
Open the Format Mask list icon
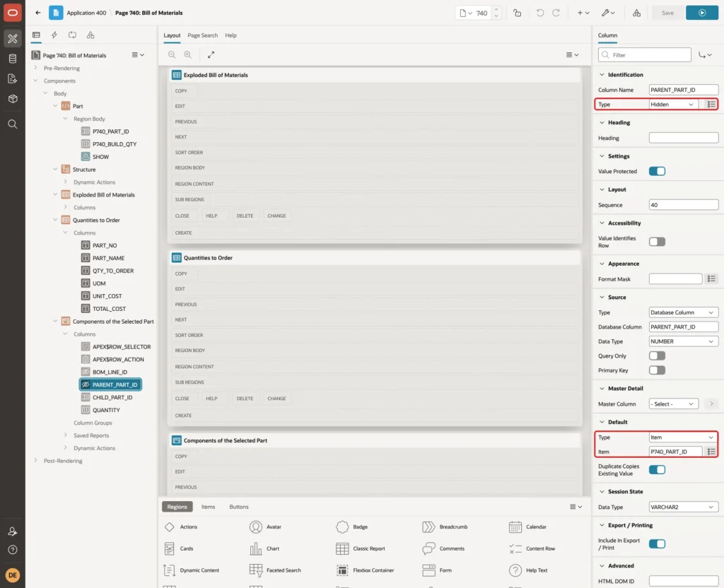click(x=711, y=278)
